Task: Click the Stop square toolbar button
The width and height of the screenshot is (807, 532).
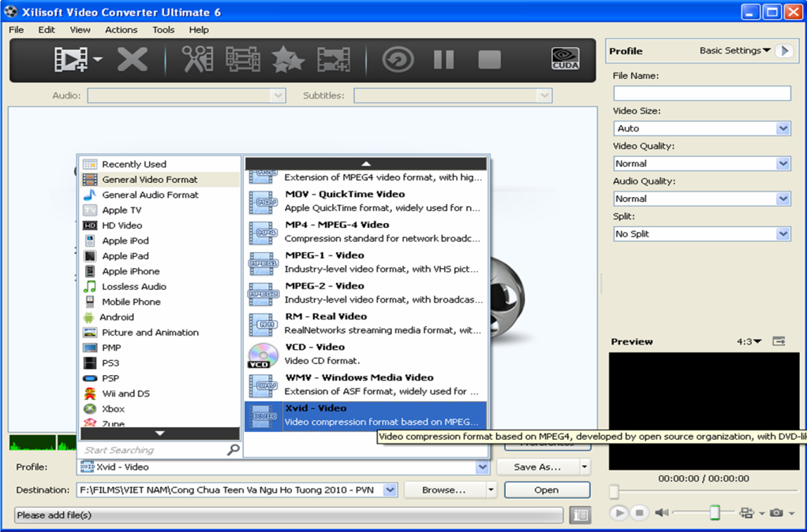Action: click(x=489, y=59)
